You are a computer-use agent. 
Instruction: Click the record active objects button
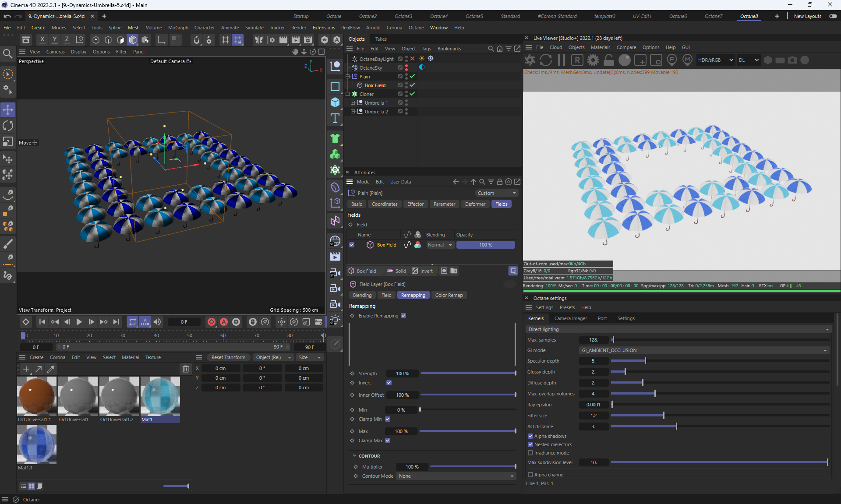212,322
